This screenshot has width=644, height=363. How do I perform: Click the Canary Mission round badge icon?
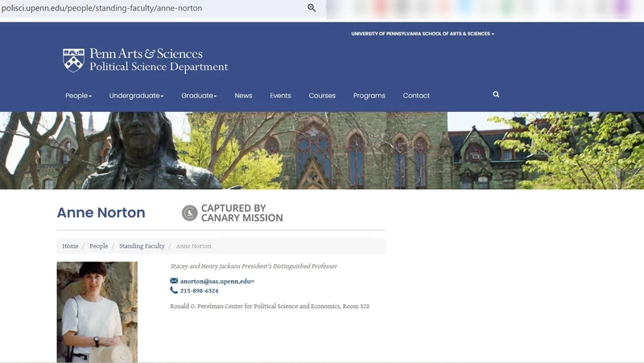[189, 212]
